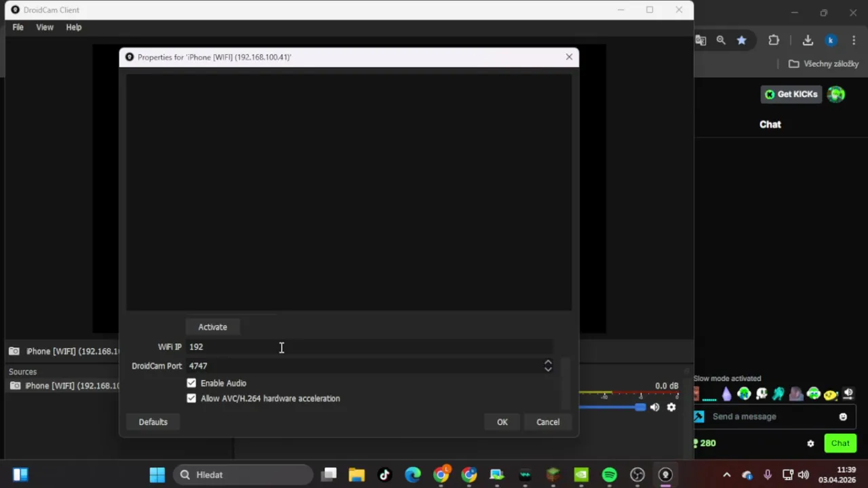
Task: Insert the white skull emote
Action: [762, 394]
